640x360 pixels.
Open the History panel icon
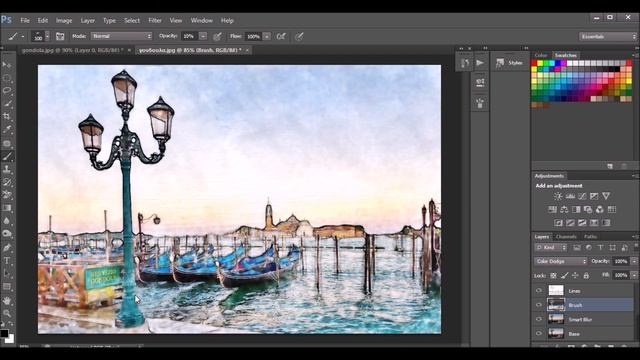click(464, 63)
